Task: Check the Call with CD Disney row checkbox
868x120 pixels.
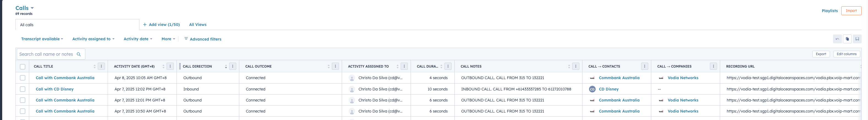Action: click(x=23, y=89)
